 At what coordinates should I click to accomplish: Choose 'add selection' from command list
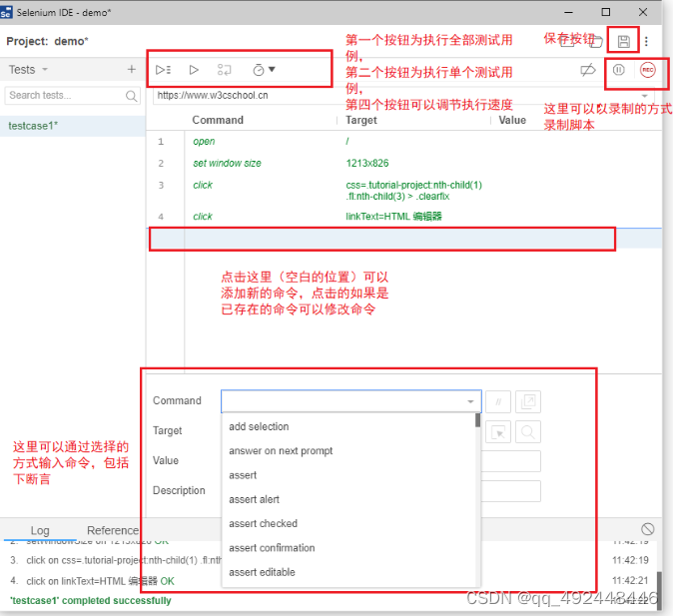click(348, 426)
